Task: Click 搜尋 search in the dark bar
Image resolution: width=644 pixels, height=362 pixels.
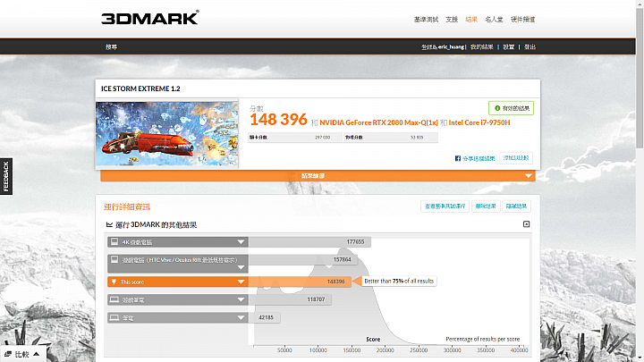Action: (111, 46)
